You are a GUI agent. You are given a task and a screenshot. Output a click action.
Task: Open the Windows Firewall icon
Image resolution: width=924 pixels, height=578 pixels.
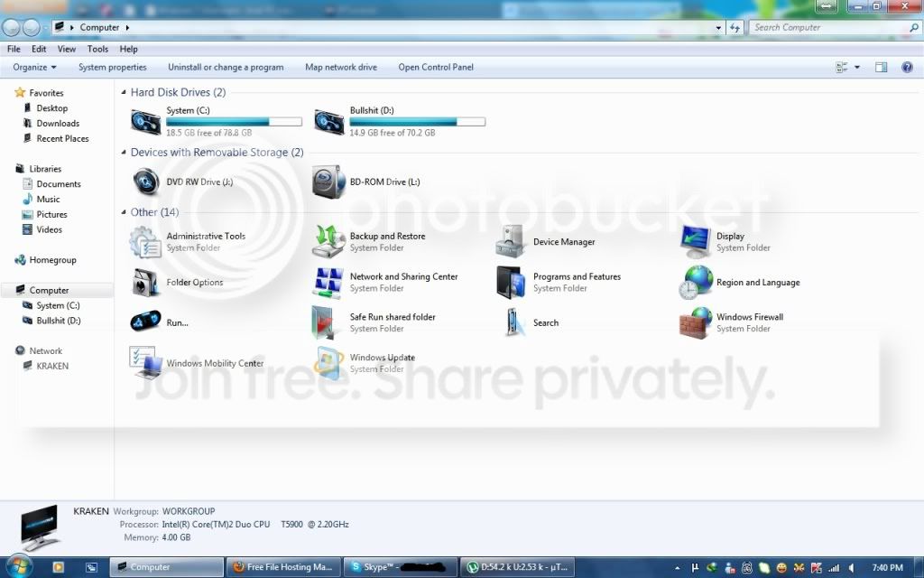click(x=696, y=322)
